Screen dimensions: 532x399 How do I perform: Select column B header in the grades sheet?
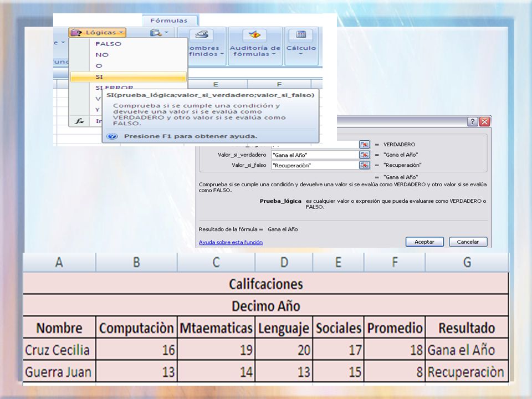[x=136, y=262]
